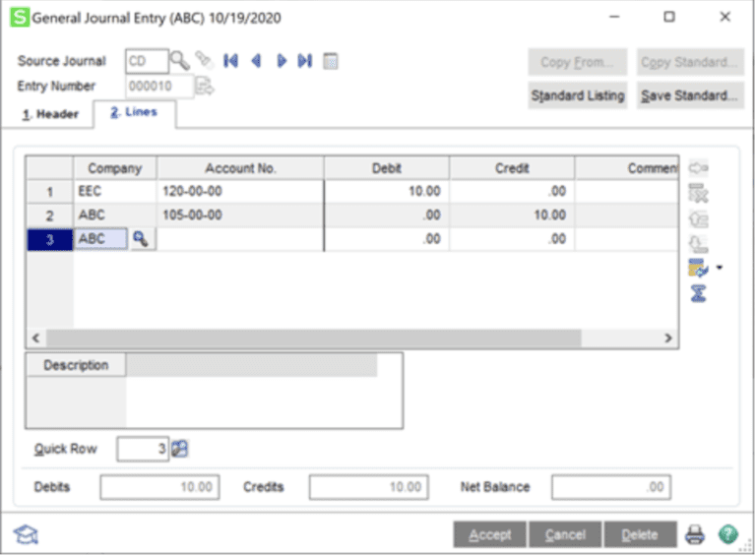This screenshot has height=556, width=756.
Task: Click the Quick Row jump icon
Action: 179,449
